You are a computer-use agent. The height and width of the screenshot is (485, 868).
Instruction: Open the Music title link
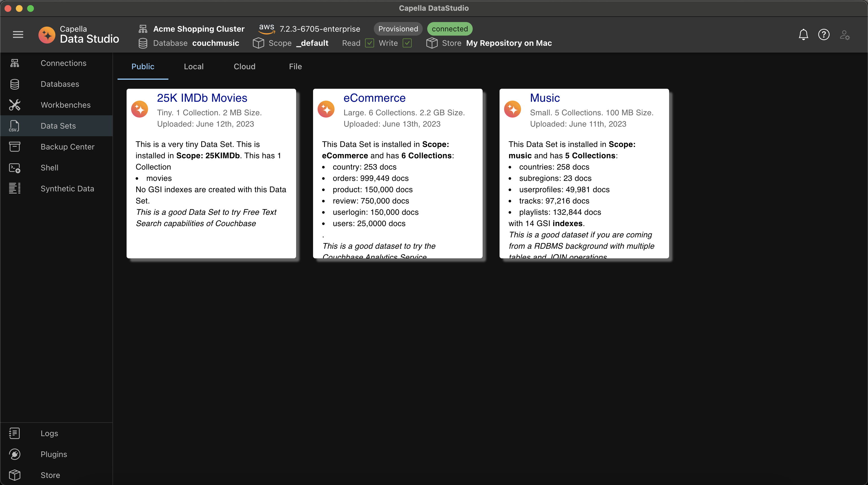pyautogui.click(x=544, y=98)
